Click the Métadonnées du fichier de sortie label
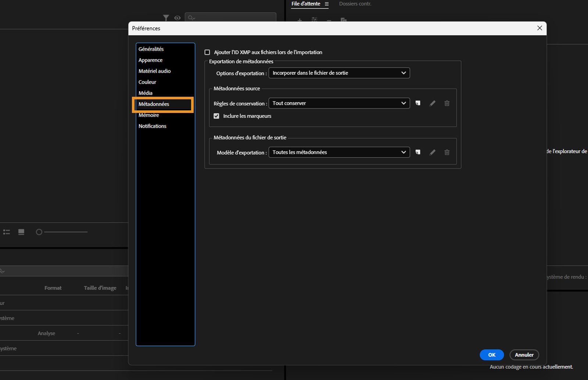This screenshot has width=588, height=380. click(250, 138)
